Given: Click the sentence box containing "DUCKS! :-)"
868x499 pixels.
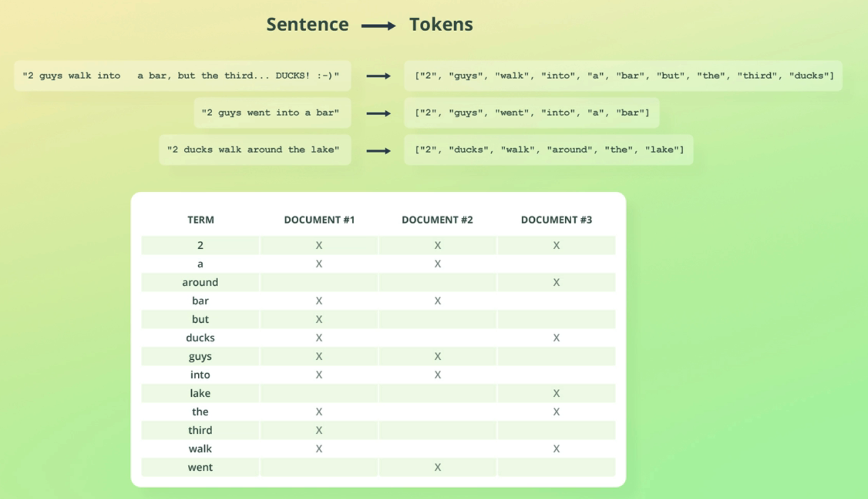Looking at the screenshot, I should pos(182,76).
